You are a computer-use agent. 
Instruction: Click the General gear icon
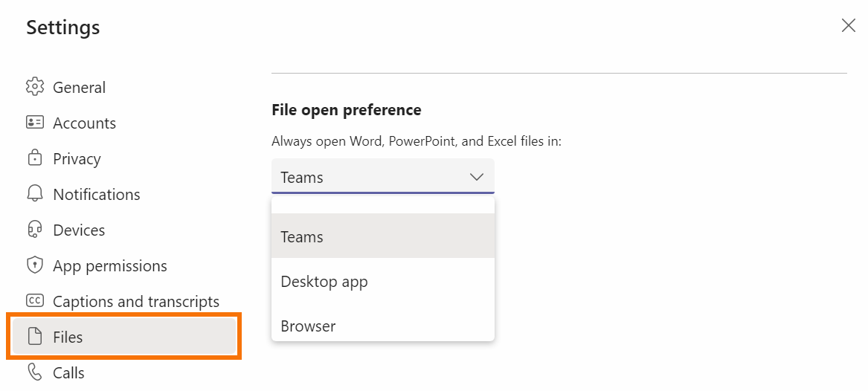click(35, 87)
